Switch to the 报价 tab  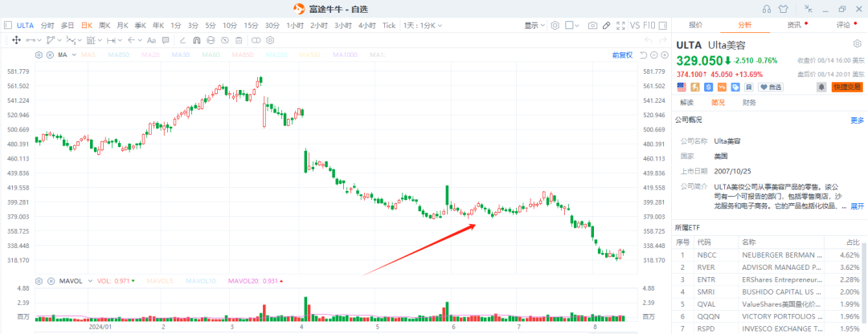[695, 25]
